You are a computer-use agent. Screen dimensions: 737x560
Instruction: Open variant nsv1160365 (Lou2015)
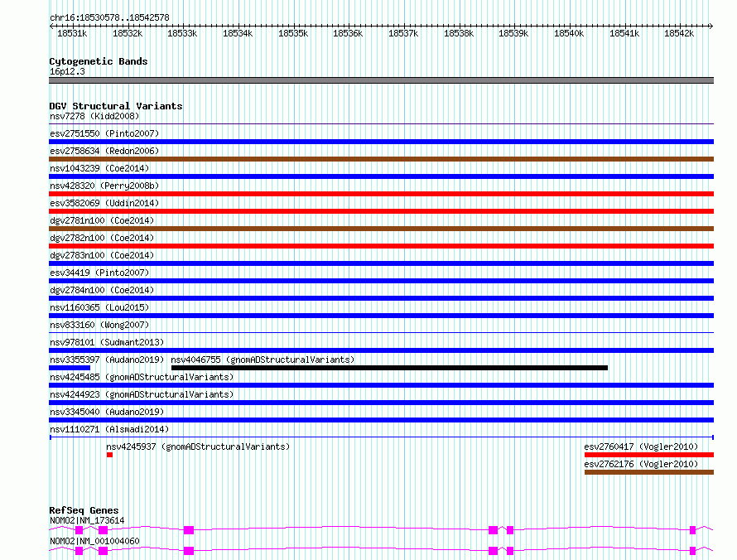click(x=99, y=307)
